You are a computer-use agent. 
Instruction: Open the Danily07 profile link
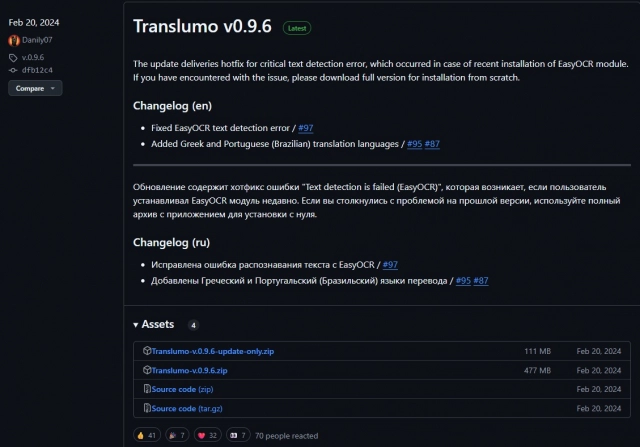click(37, 40)
